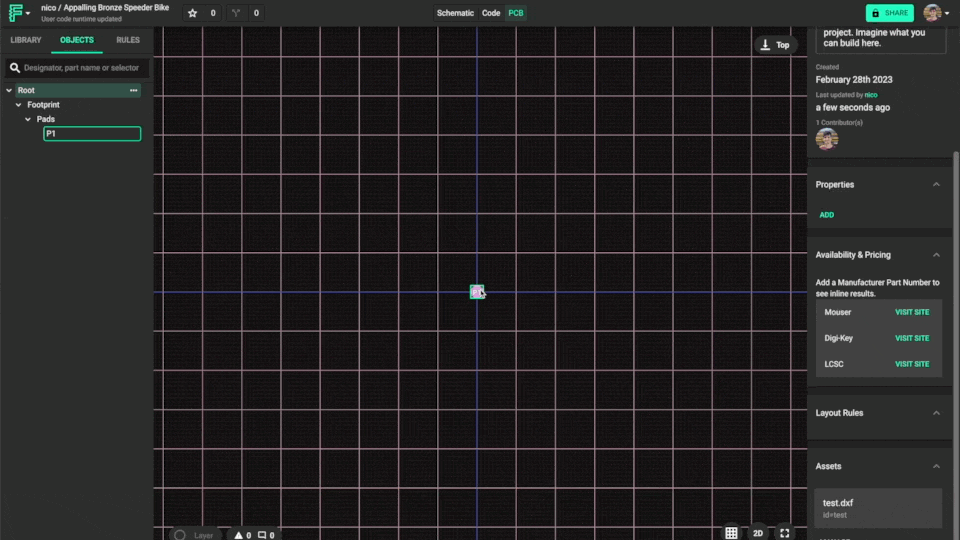Collapse the Assets section
960x540 pixels.
(936, 467)
